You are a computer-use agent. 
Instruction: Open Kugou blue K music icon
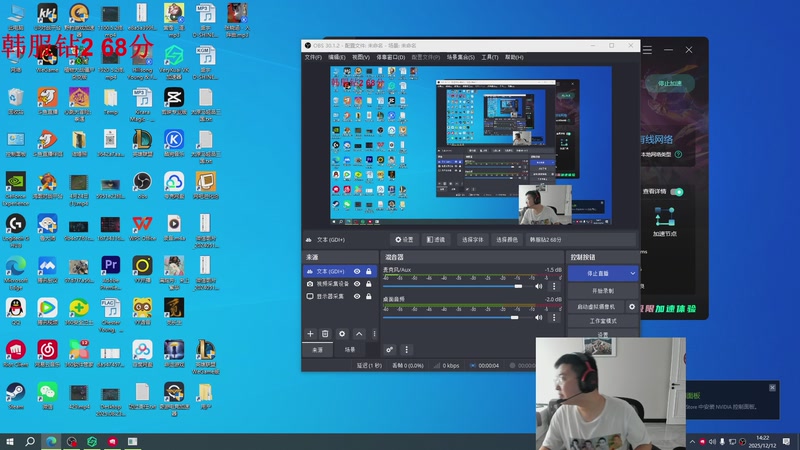coord(174,143)
